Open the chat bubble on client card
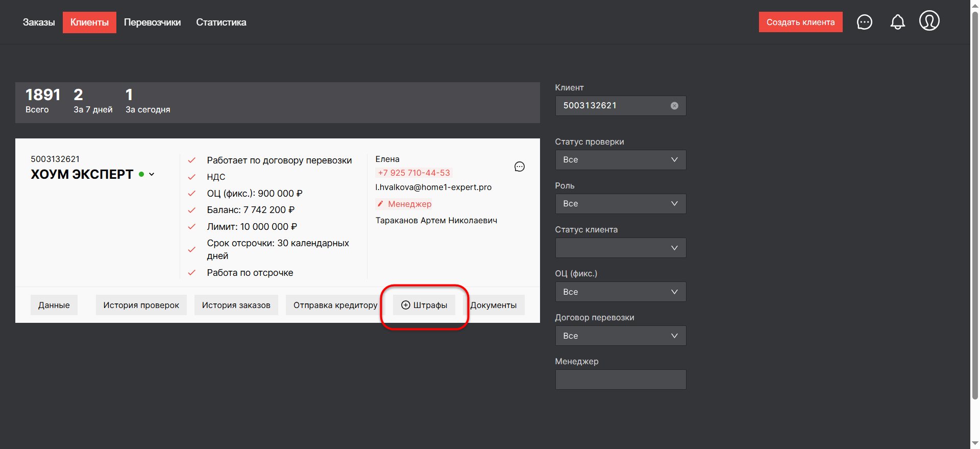 519,167
